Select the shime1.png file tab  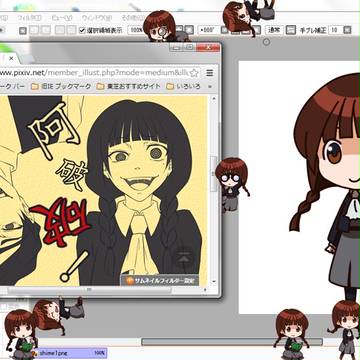coord(70,352)
